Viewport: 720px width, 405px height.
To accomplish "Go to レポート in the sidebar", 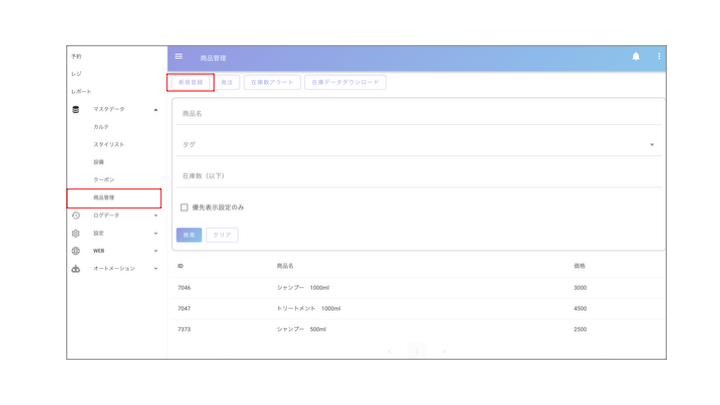I will tap(81, 92).
